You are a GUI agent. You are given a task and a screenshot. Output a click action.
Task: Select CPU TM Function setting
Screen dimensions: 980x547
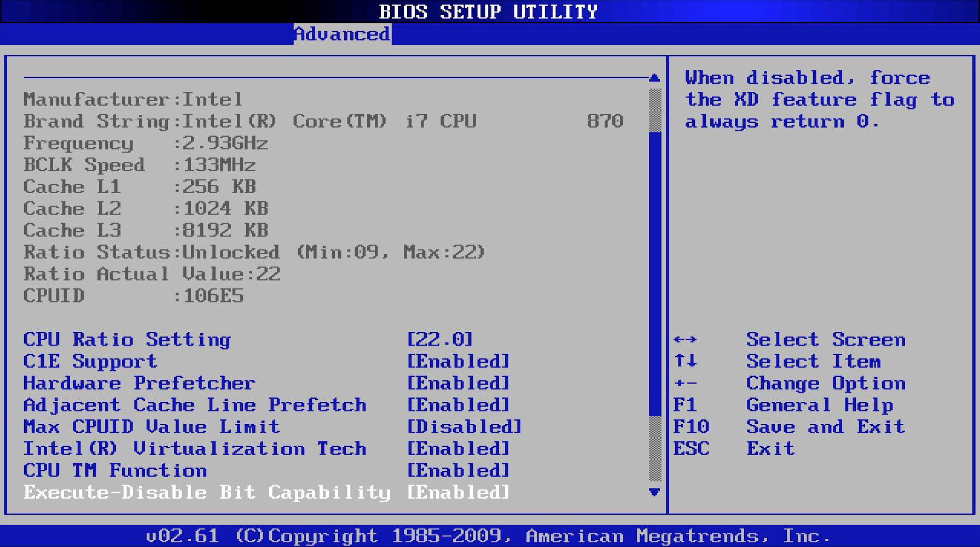pos(115,471)
